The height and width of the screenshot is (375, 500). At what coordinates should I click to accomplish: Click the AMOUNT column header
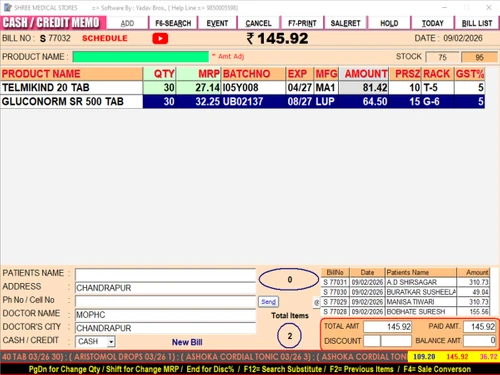coord(364,74)
